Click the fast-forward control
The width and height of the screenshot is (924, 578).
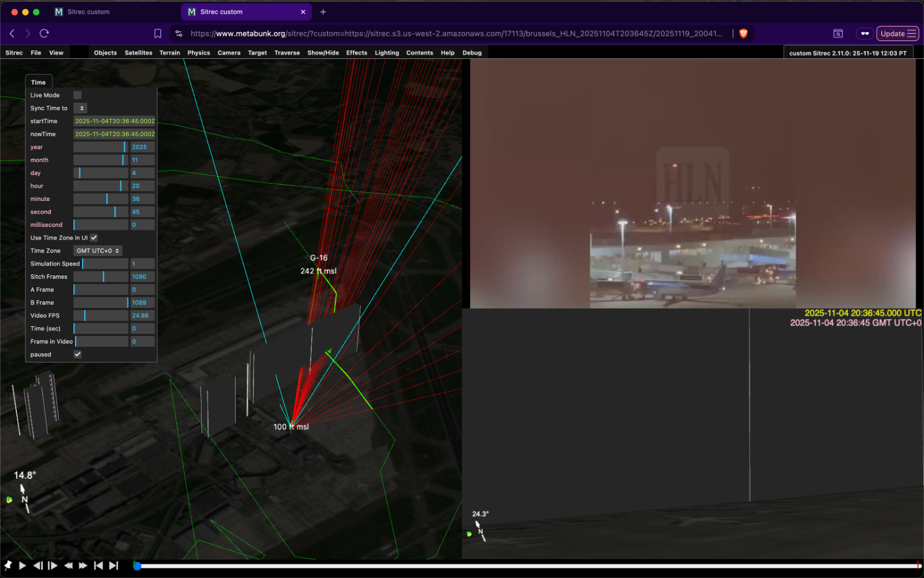tap(83, 566)
